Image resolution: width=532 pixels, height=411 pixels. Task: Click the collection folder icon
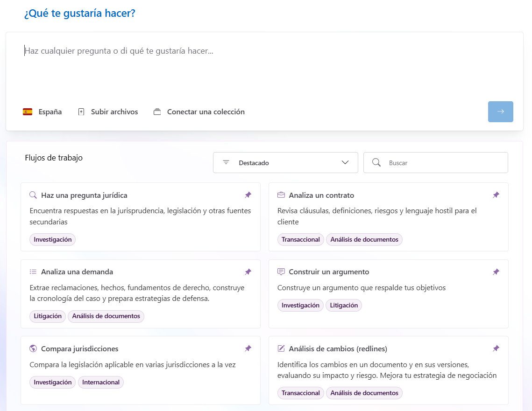157,112
